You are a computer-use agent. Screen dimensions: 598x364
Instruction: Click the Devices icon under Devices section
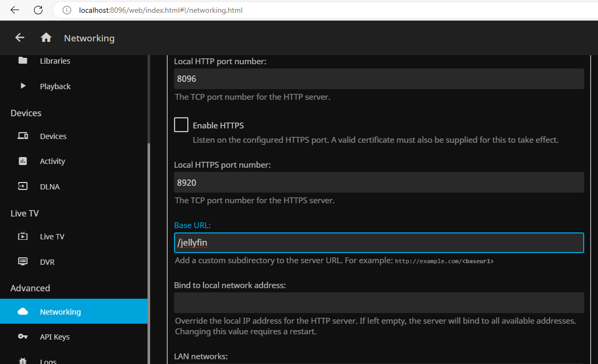pos(23,136)
